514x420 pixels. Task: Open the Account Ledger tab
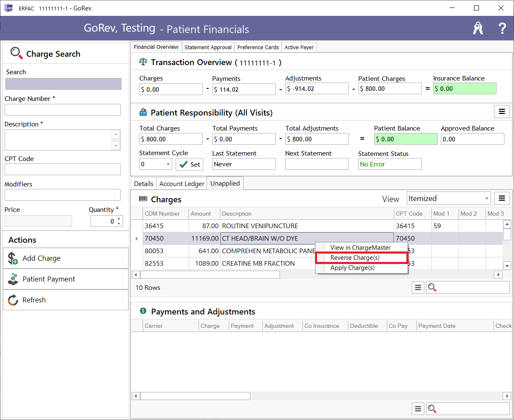pos(182,184)
